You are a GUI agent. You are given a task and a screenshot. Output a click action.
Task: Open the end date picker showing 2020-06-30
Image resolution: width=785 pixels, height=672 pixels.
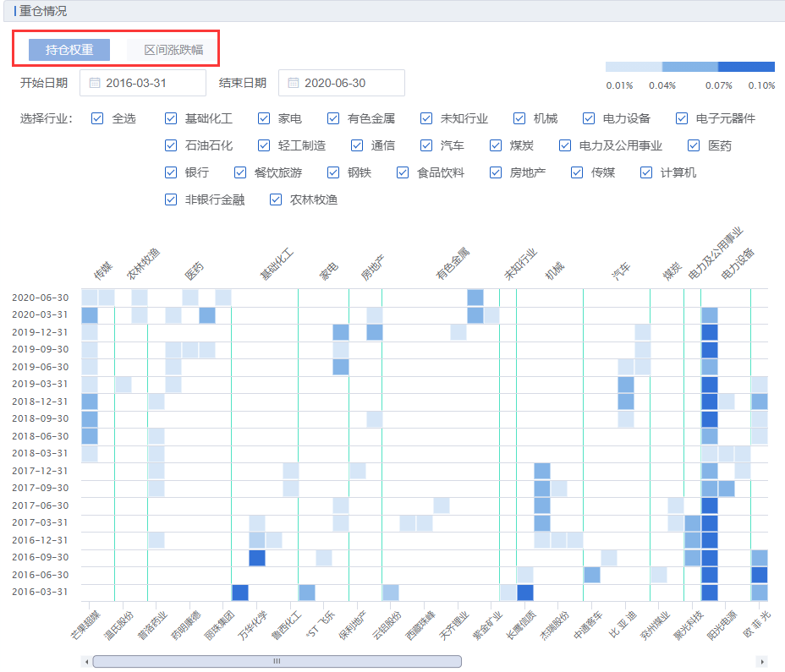click(x=342, y=83)
